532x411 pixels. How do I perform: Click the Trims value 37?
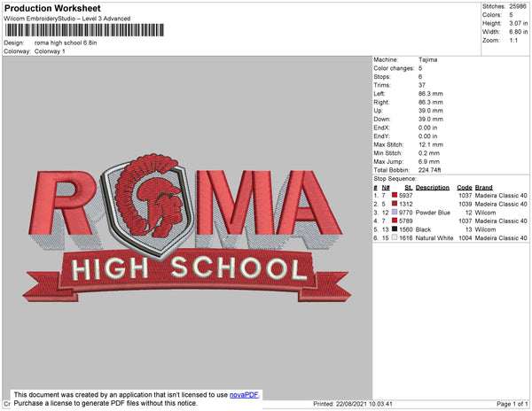click(422, 85)
